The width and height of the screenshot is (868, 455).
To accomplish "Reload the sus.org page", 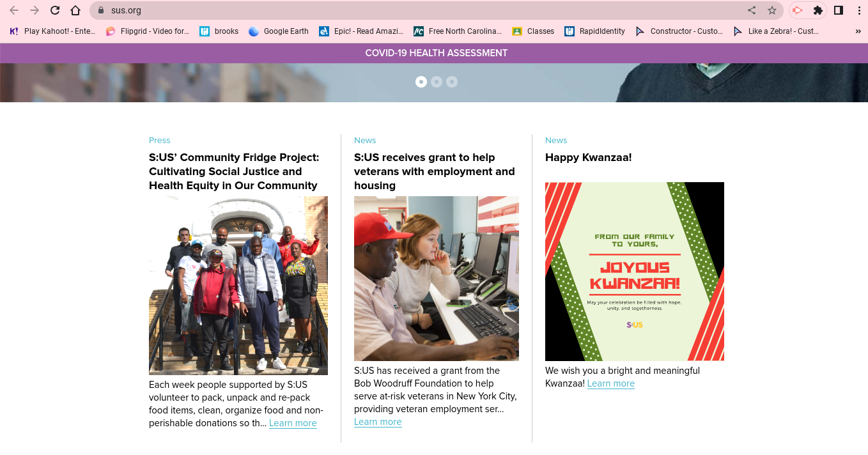I will coord(55,10).
